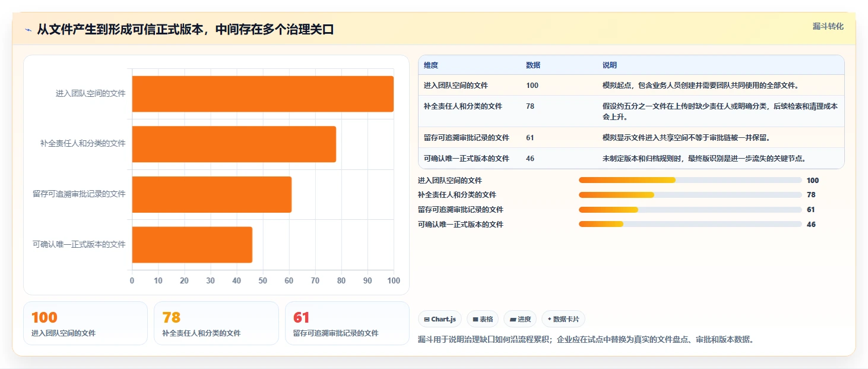
Task: Click the value 78 in the table
Action: [x=530, y=106]
